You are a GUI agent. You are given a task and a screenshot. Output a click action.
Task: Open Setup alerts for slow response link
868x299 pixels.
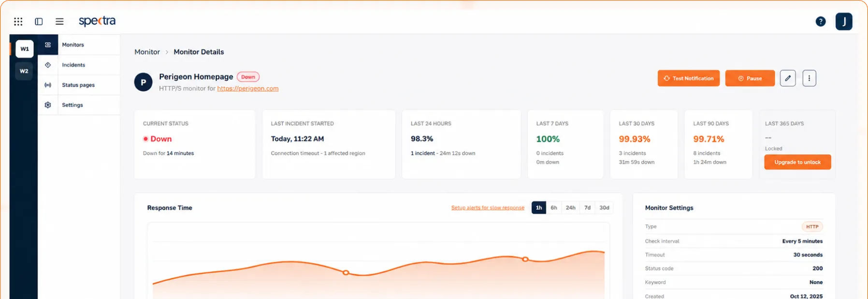click(488, 208)
